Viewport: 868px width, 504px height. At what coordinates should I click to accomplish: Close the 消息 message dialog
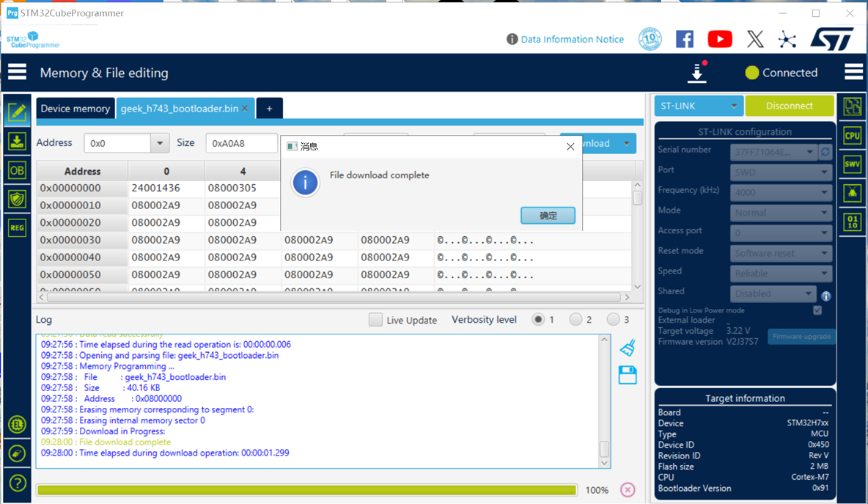tap(570, 147)
